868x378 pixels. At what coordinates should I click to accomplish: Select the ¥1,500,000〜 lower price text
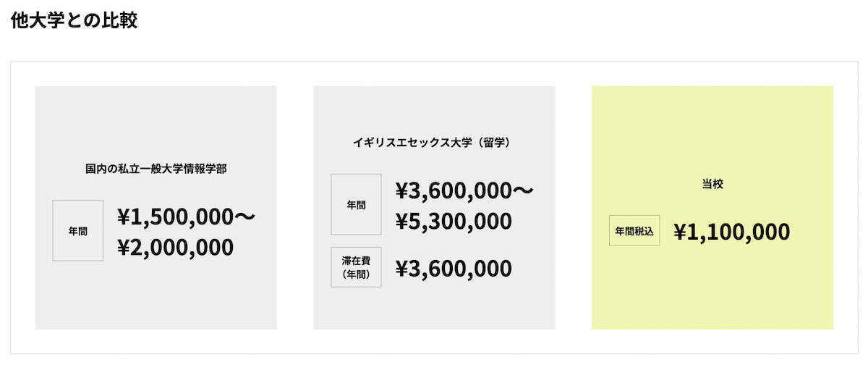186,217
